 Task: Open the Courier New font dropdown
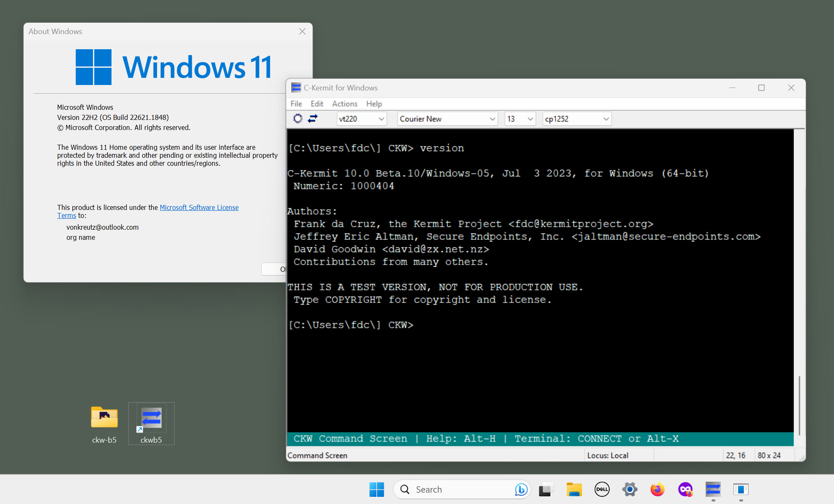point(447,119)
